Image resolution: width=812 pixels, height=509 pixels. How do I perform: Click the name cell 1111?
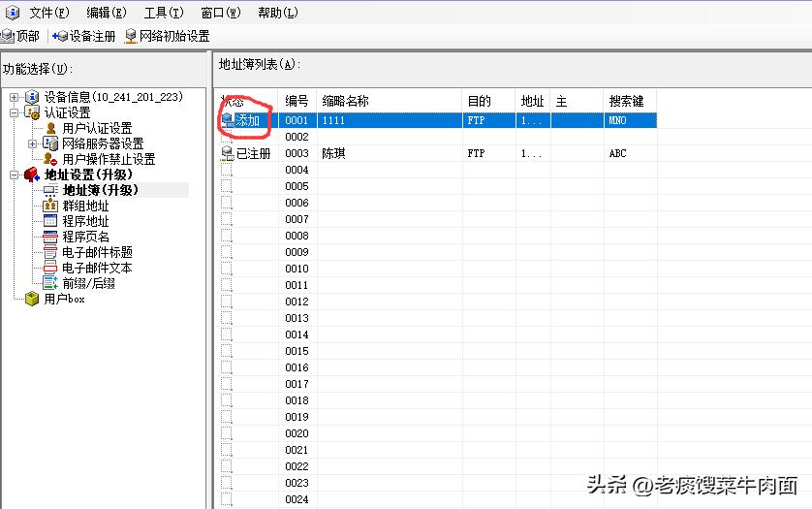[333, 120]
